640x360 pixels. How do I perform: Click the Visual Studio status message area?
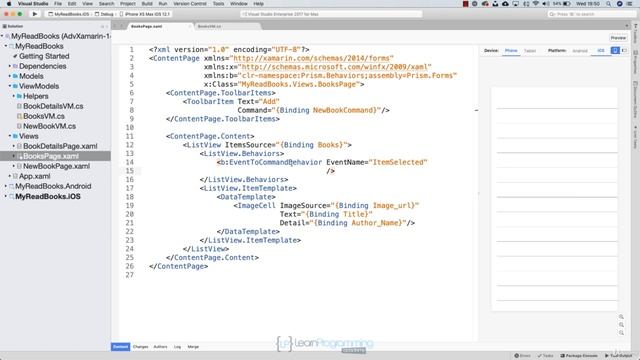point(331,14)
